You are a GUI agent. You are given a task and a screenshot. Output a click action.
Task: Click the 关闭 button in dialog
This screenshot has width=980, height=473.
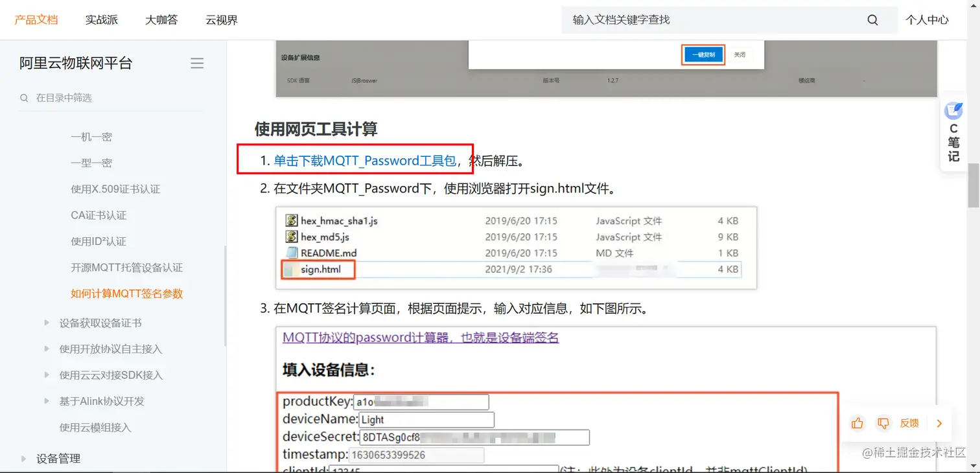point(740,55)
